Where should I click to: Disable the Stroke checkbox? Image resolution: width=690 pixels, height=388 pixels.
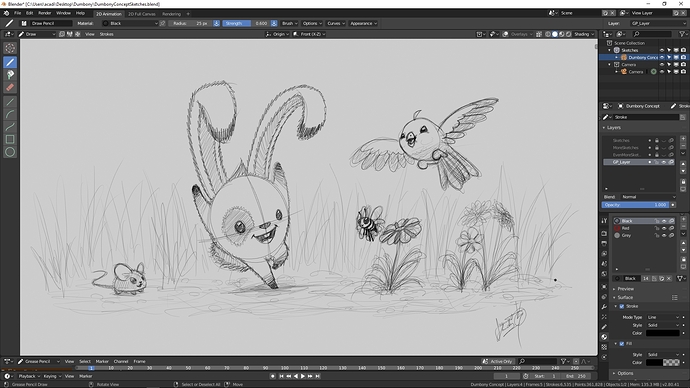point(622,307)
